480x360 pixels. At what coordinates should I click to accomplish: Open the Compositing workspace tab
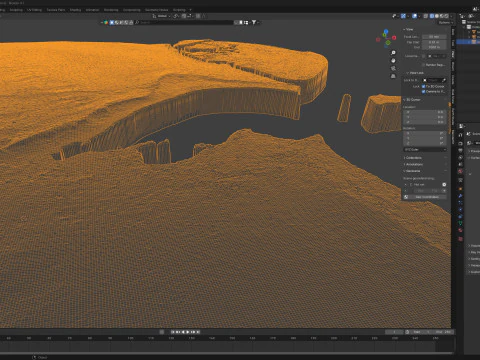132,10
